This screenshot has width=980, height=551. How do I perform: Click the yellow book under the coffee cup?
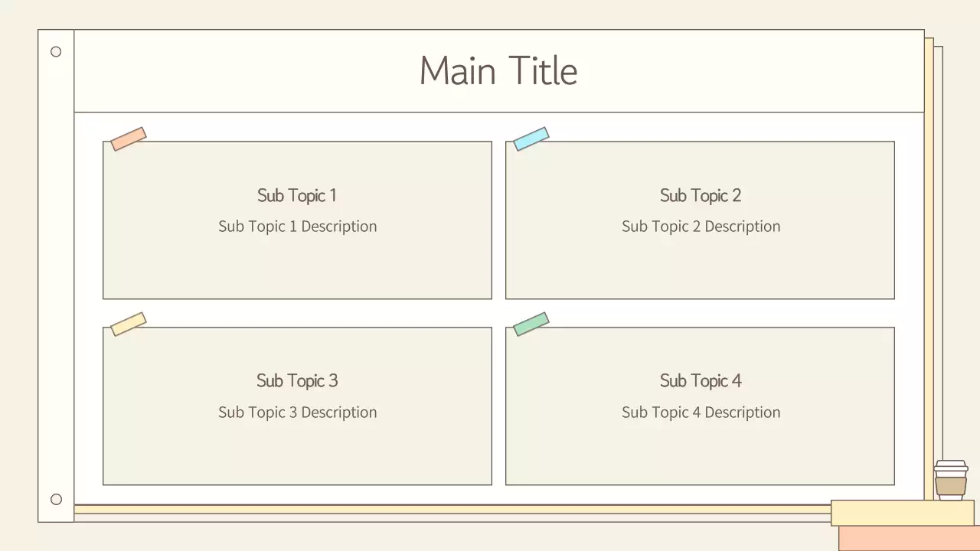[x=902, y=513]
